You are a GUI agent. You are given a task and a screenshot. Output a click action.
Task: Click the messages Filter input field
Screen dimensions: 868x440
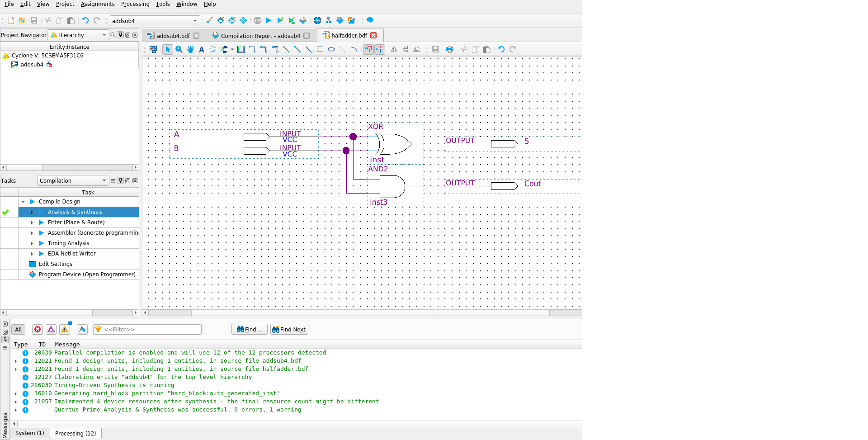(x=147, y=329)
